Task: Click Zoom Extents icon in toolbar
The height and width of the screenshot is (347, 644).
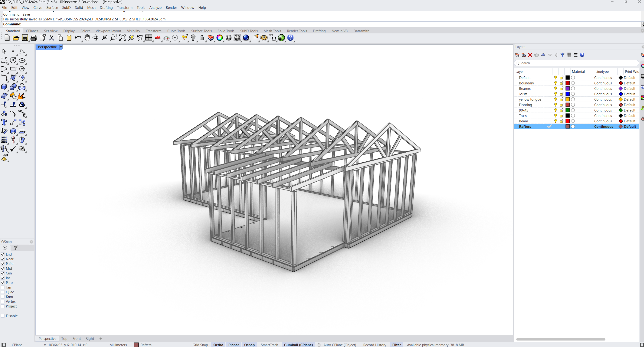Action: tap(122, 38)
